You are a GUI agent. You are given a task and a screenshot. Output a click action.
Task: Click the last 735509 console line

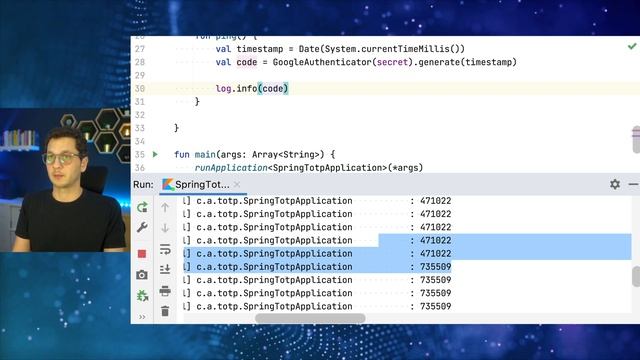coord(317,306)
